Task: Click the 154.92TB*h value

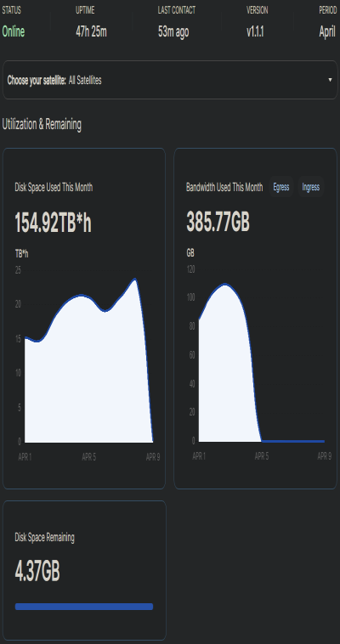Action: coord(53,223)
